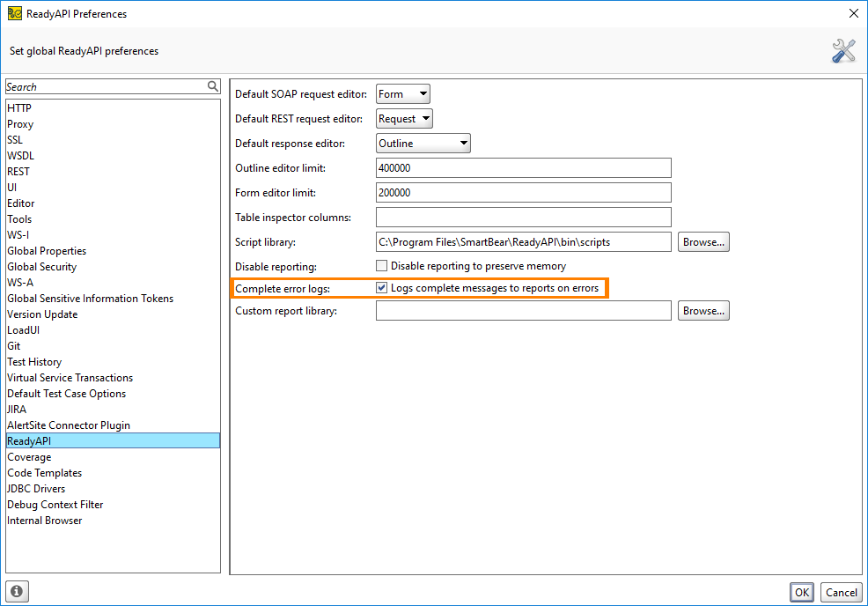Viewport: 868px width, 606px height.
Task: Select Tools in the sidebar list
Action: tap(113, 219)
